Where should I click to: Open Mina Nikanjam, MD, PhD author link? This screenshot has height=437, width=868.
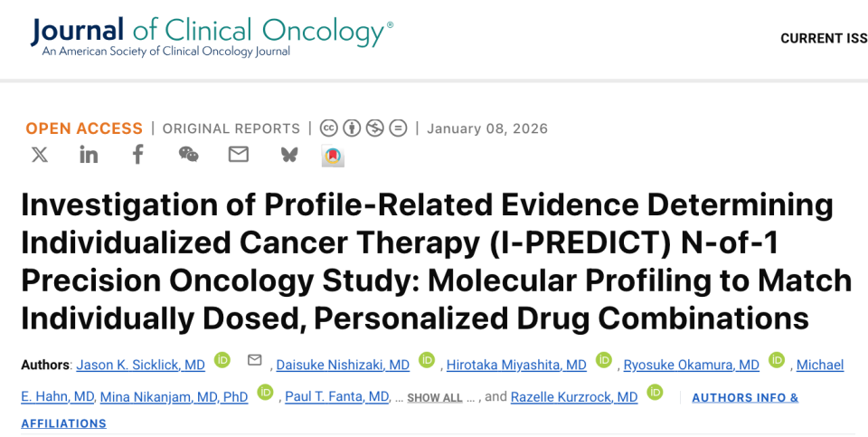tap(174, 396)
